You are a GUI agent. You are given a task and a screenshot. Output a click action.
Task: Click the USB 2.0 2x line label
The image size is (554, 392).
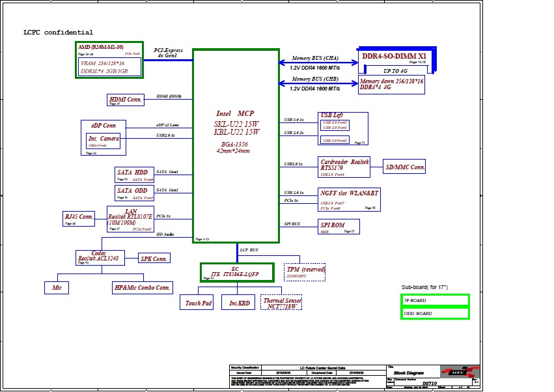coord(294,133)
